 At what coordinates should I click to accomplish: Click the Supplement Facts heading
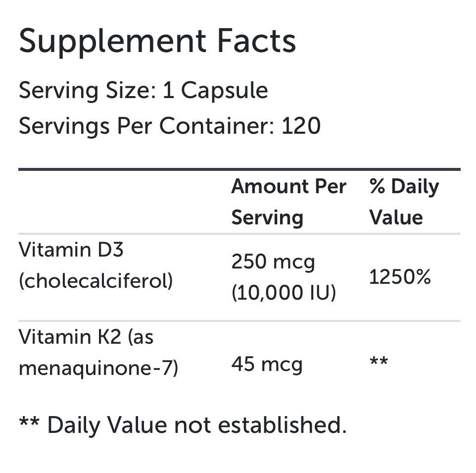(157, 41)
